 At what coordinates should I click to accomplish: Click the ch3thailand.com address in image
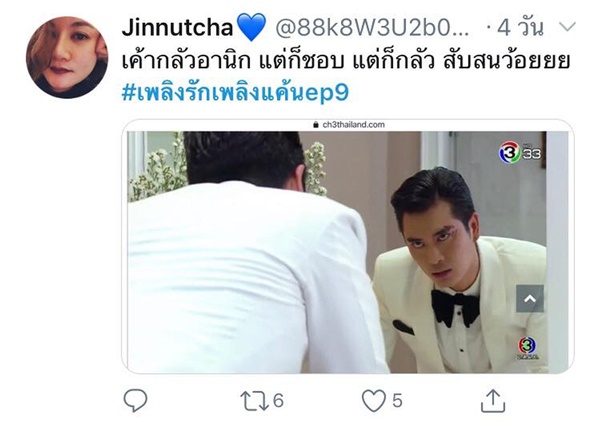click(x=354, y=124)
